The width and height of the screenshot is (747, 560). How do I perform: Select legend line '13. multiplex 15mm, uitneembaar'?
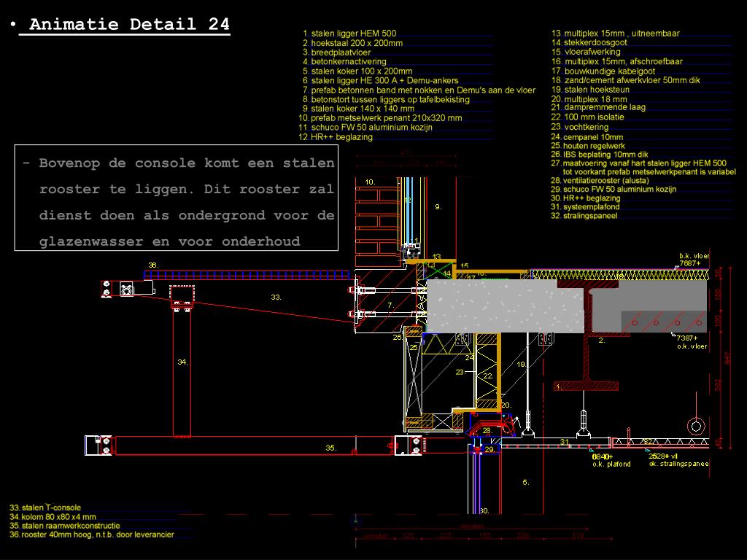pyautogui.click(x=616, y=34)
